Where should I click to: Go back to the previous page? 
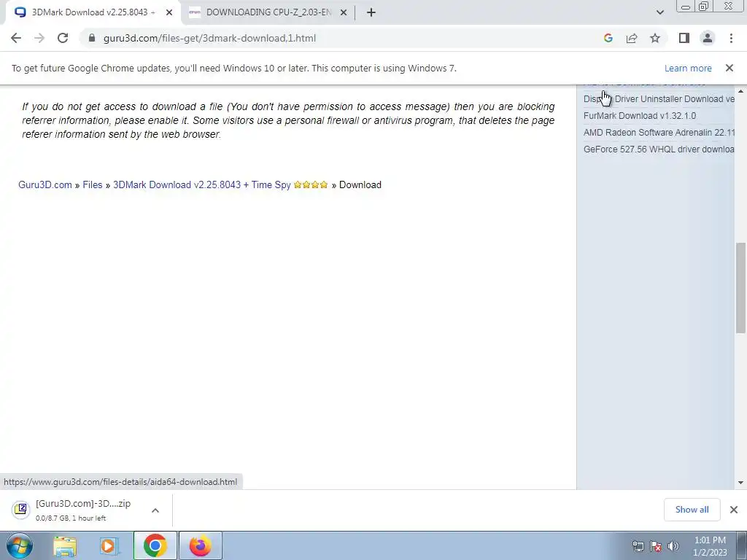coord(16,38)
